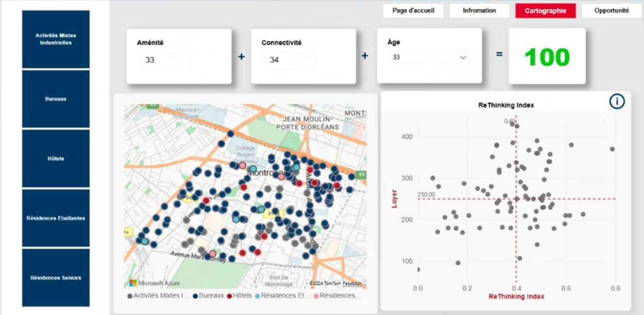Viewport: 644px width, 315px height.
Task: Open the Opportunité tab
Action: pyautogui.click(x=611, y=10)
